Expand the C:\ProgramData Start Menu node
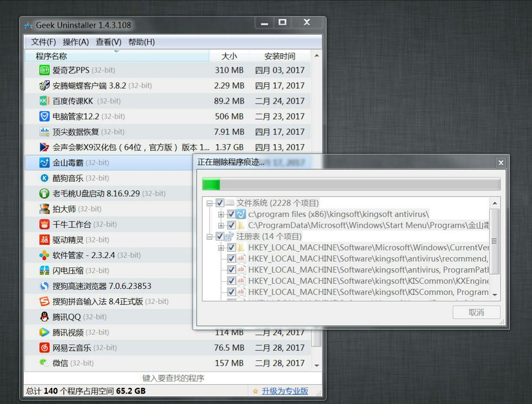This screenshot has width=532, height=404. click(x=221, y=225)
